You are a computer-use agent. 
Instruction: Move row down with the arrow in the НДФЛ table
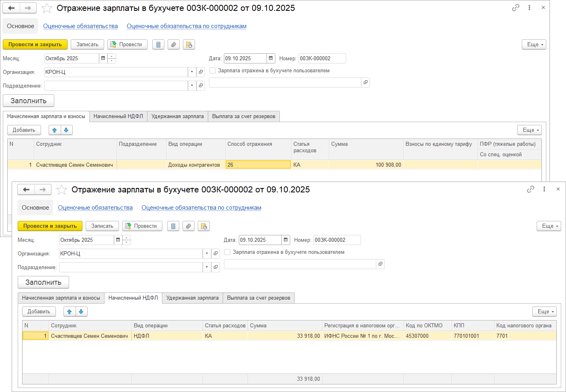coord(81,312)
